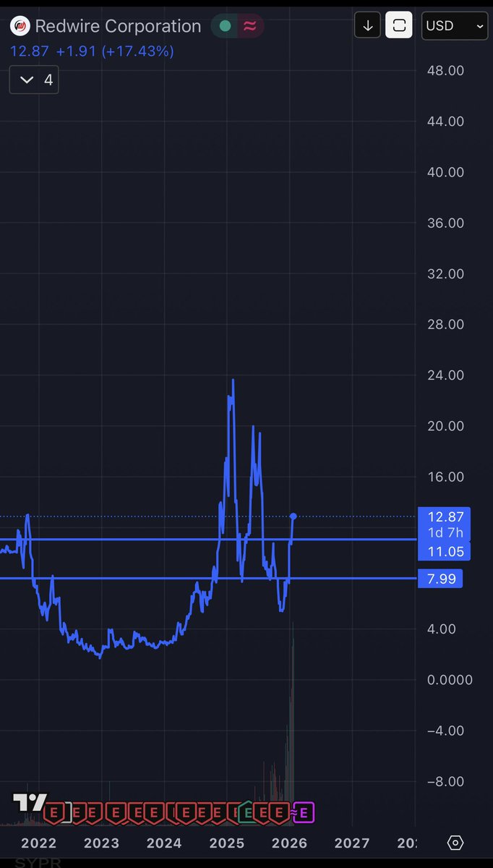Click the down arrow button beside USD
The image size is (493, 868).
(368, 26)
